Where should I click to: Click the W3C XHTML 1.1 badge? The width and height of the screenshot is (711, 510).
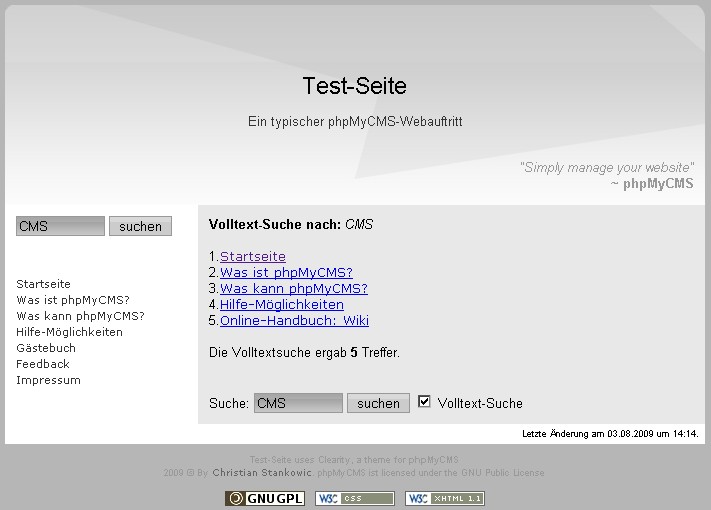click(x=444, y=498)
